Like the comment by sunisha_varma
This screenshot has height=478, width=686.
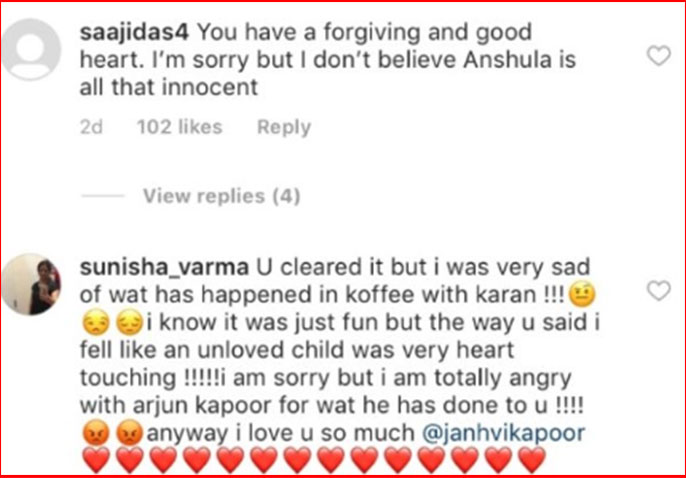(659, 291)
